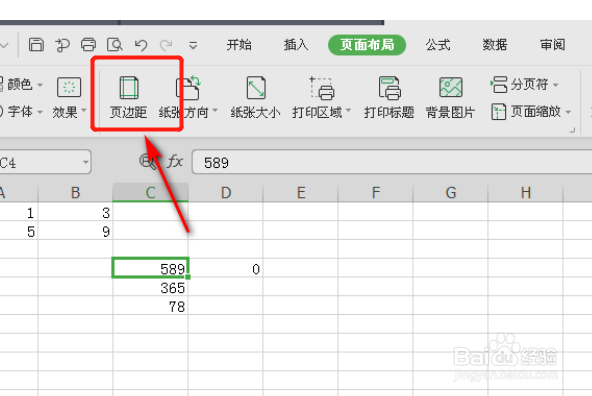Click the 纸张大小 paper size button
Image resolution: width=592 pixels, height=396 pixels.
click(x=256, y=97)
